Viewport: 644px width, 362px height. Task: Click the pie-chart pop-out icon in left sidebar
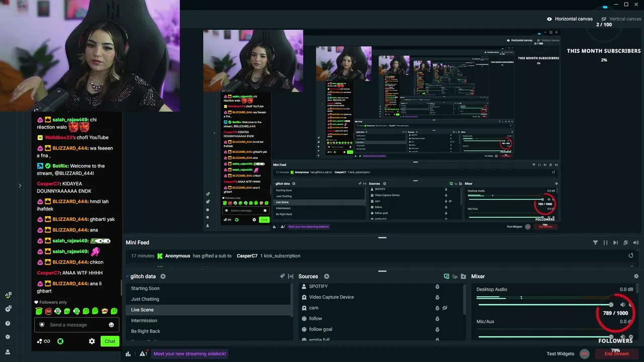coord(8,309)
